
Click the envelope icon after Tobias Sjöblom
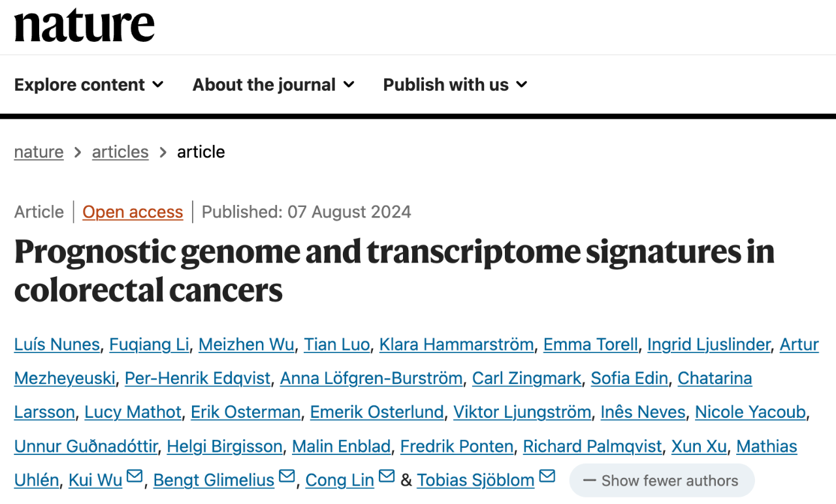(547, 477)
